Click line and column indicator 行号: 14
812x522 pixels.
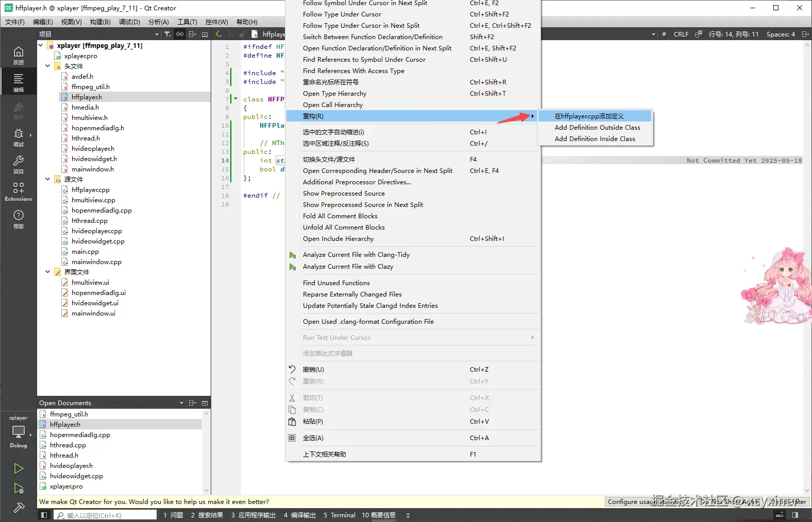[x=734, y=34]
